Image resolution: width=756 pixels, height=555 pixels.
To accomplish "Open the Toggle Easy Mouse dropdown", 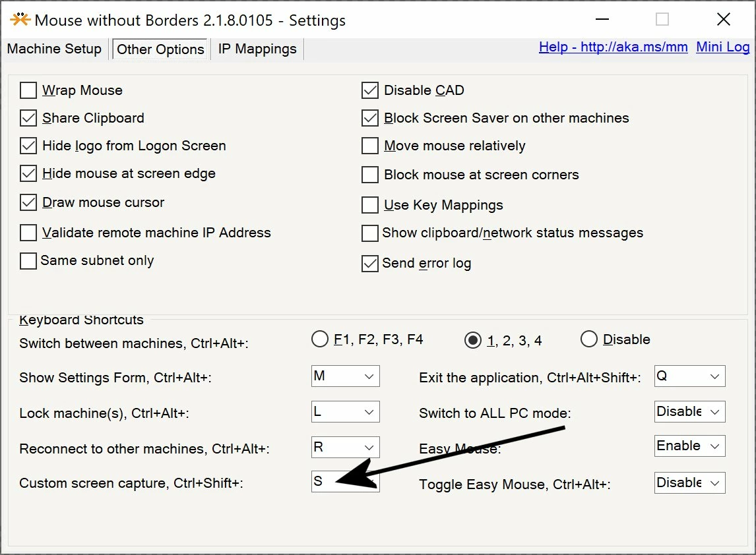I will click(689, 483).
